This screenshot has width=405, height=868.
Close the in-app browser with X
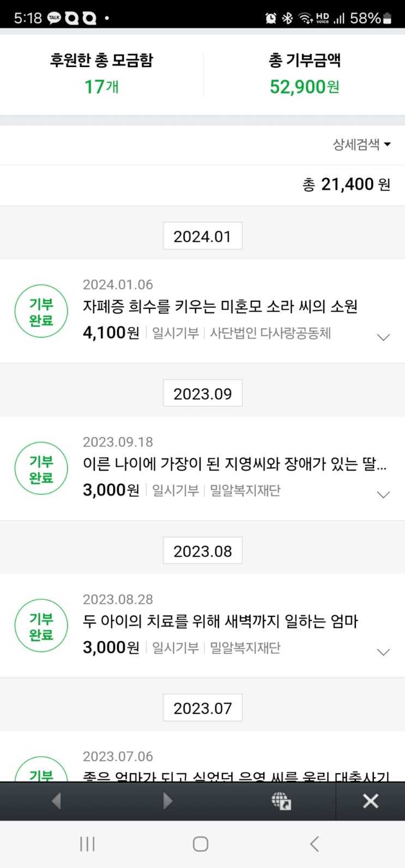click(371, 800)
